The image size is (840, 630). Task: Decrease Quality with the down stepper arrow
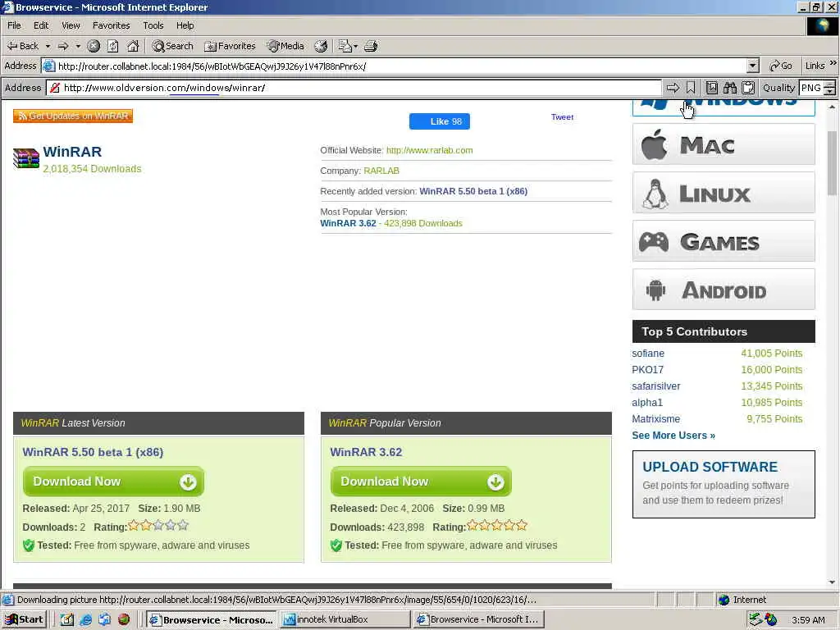[x=830, y=92]
